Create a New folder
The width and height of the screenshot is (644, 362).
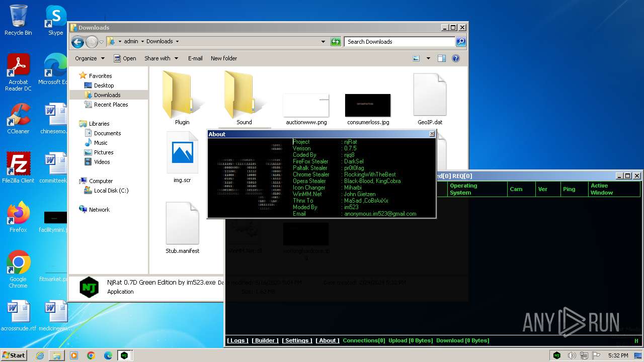[224, 58]
